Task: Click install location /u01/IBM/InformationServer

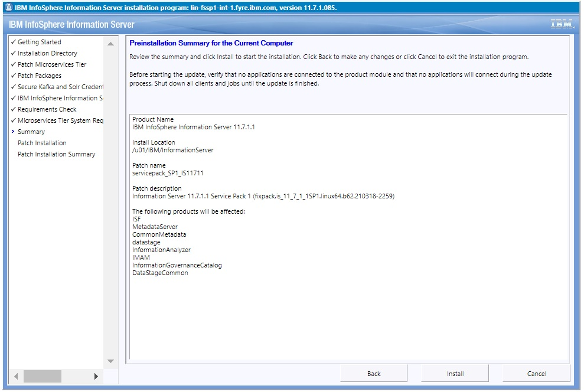Action: (x=173, y=150)
